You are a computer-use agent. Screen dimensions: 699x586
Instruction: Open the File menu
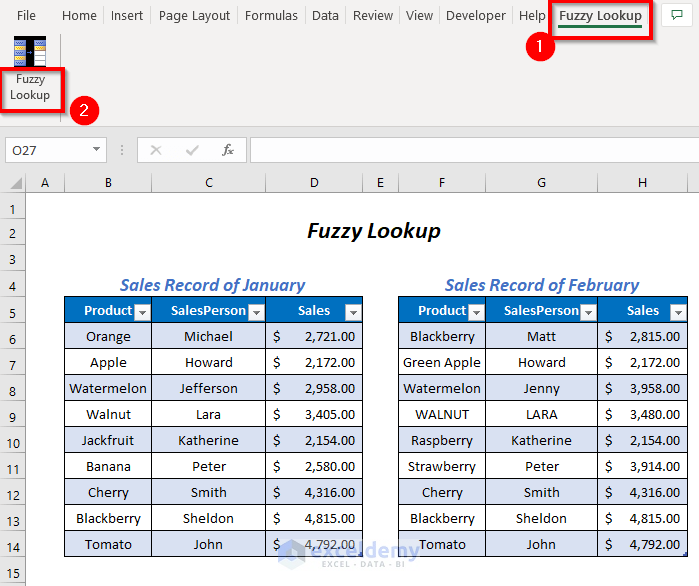click(x=26, y=16)
